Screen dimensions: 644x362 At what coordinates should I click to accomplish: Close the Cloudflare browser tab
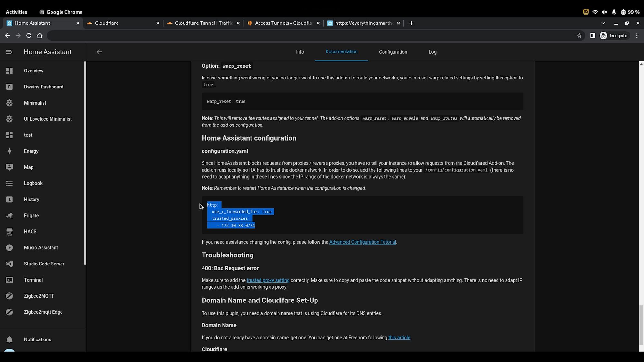(x=158, y=23)
